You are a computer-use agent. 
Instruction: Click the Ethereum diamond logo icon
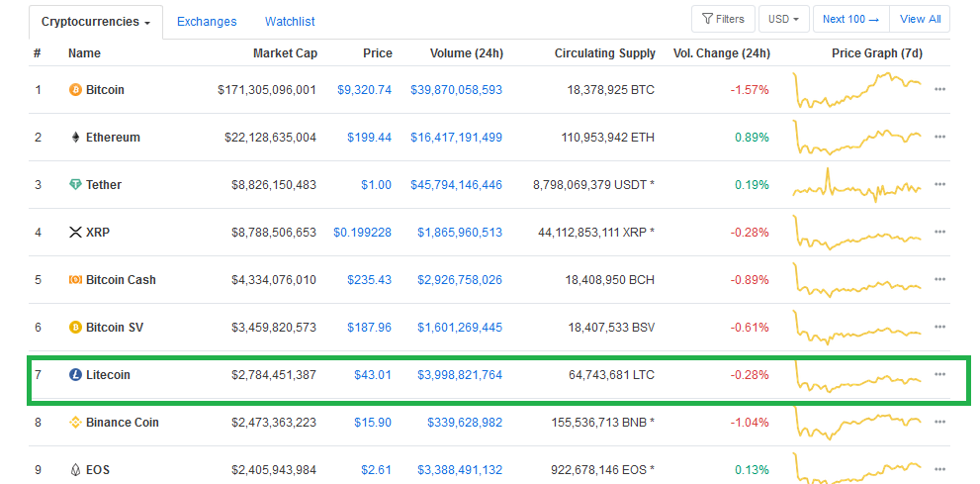coord(75,138)
